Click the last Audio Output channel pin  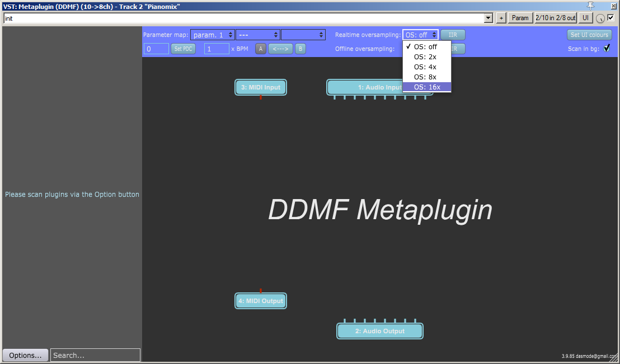(x=415, y=321)
